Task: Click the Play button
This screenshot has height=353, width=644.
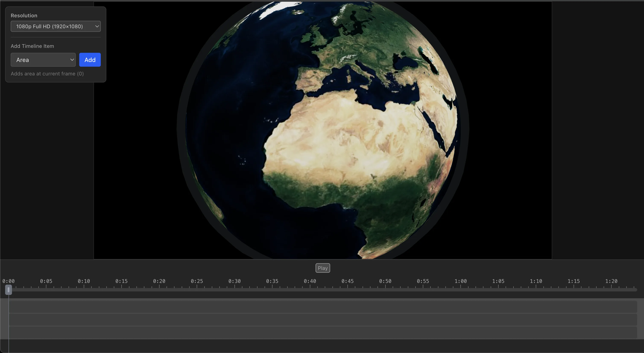Action: pyautogui.click(x=322, y=268)
